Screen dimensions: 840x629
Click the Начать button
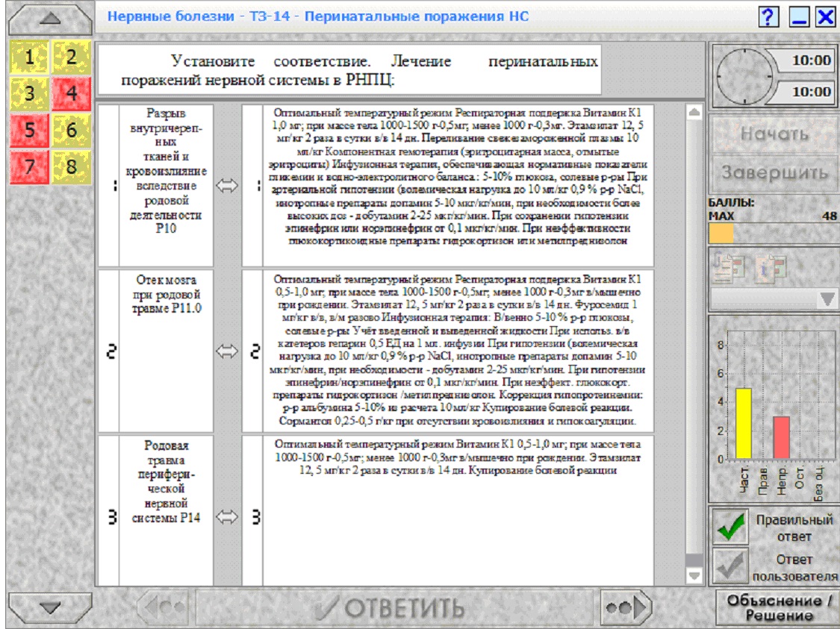click(x=774, y=134)
